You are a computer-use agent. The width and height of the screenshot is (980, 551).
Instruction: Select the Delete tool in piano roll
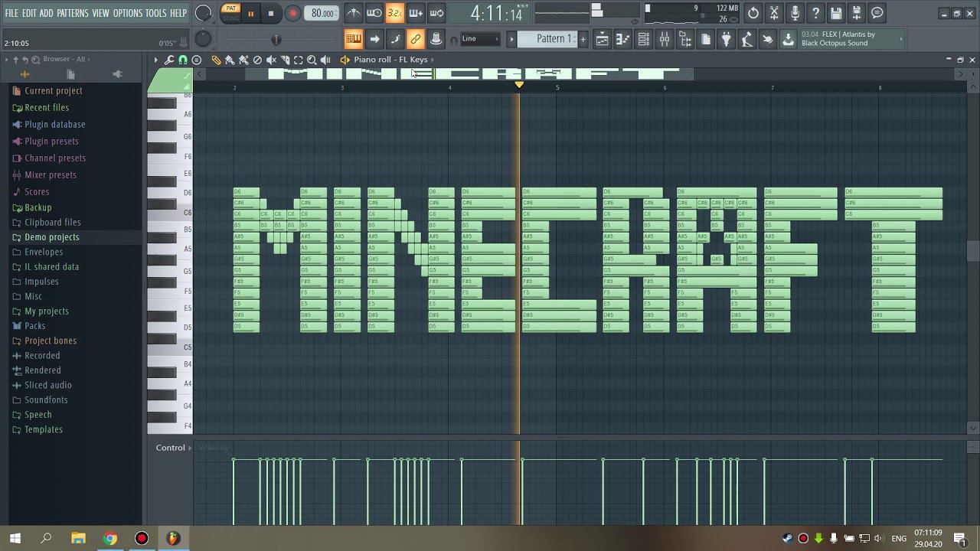tap(257, 60)
